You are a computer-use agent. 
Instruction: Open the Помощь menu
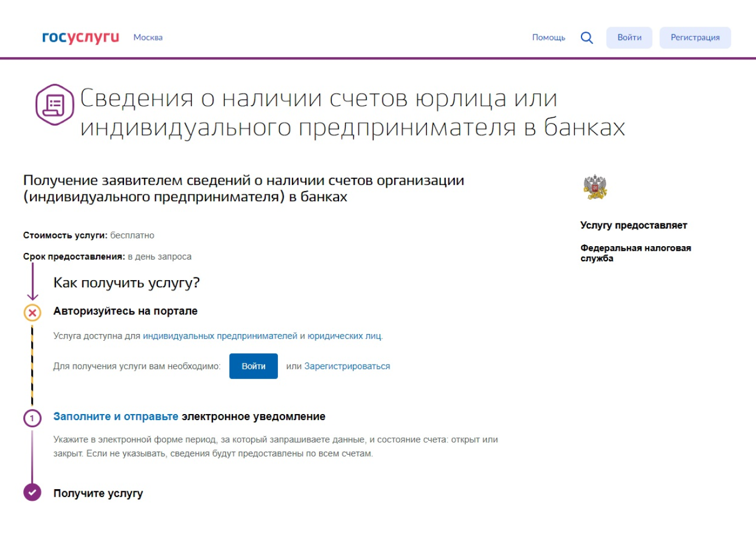(x=548, y=37)
